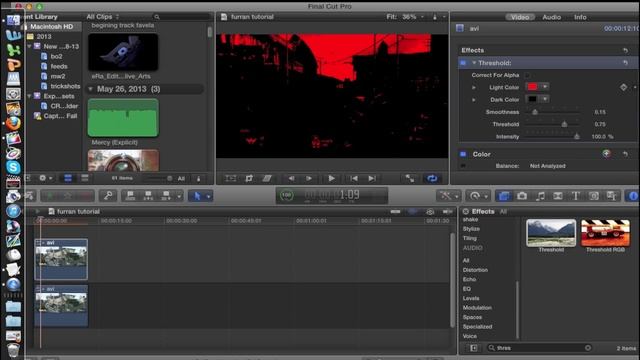The image size is (640, 360).
Task: Select the arrow Select tool
Action: (x=198, y=196)
